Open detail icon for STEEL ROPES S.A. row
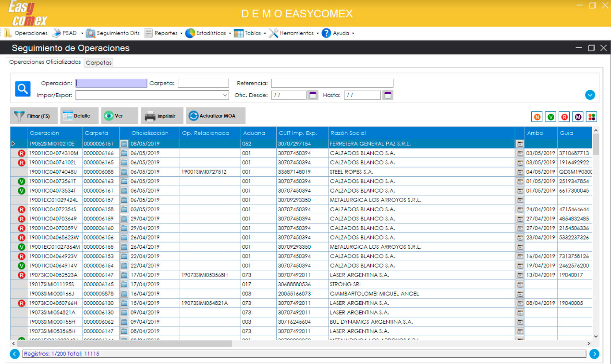 tap(520, 172)
